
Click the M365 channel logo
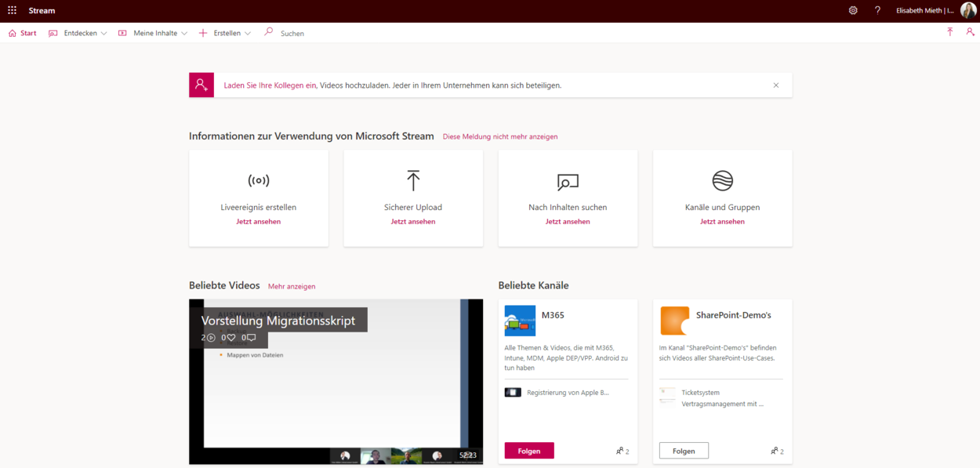(x=520, y=321)
